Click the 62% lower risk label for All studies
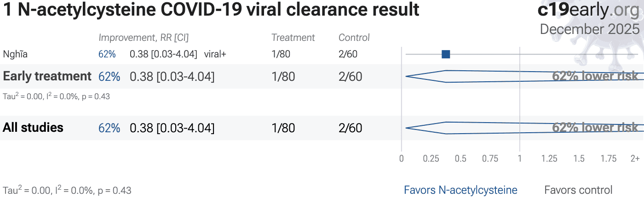The height and width of the screenshot is (197, 644). (595, 128)
